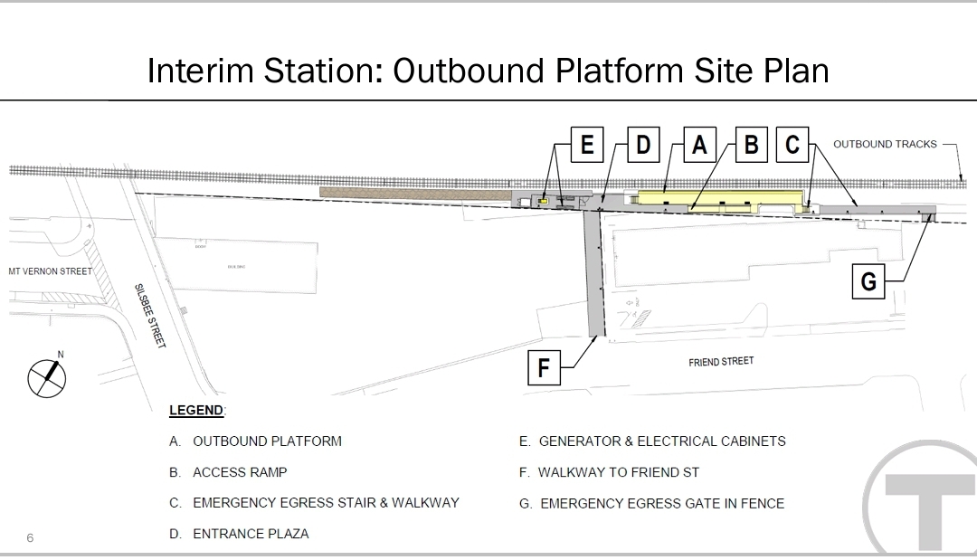This screenshot has height=560, width=977.
Task: Select callout box C near outbound tracks
Action: pyautogui.click(x=793, y=145)
